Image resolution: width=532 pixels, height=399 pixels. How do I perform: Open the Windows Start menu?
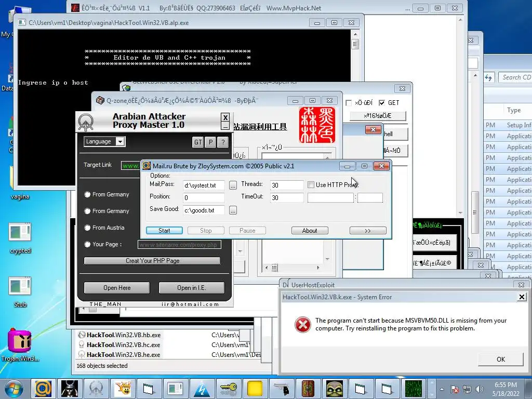tap(14, 389)
